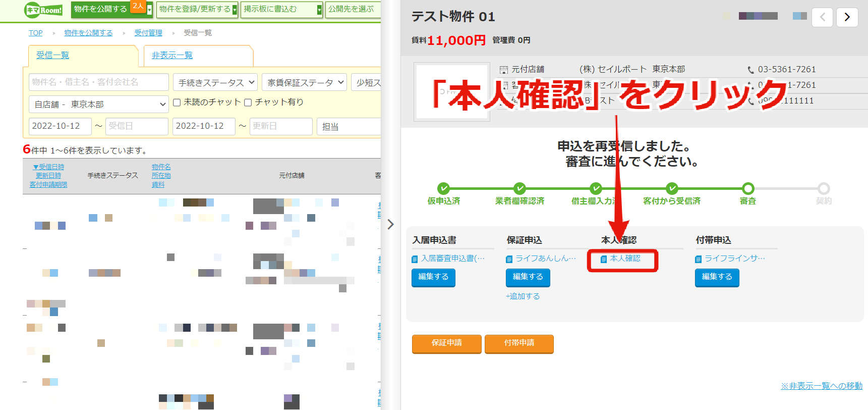Image resolution: width=868 pixels, height=410 pixels.
Task: Click 編集する under 入居申込書
Action: (x=433, y=277)
